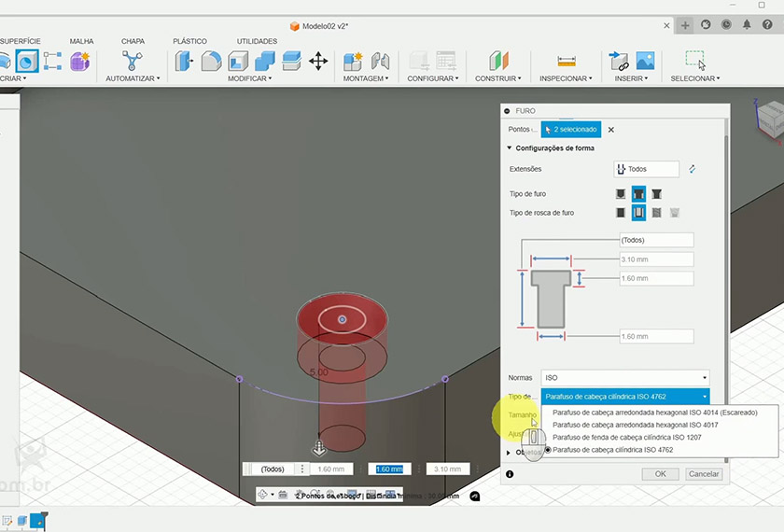
Task: Click the info icon in the Furo dialog
Action: point(510,474)
